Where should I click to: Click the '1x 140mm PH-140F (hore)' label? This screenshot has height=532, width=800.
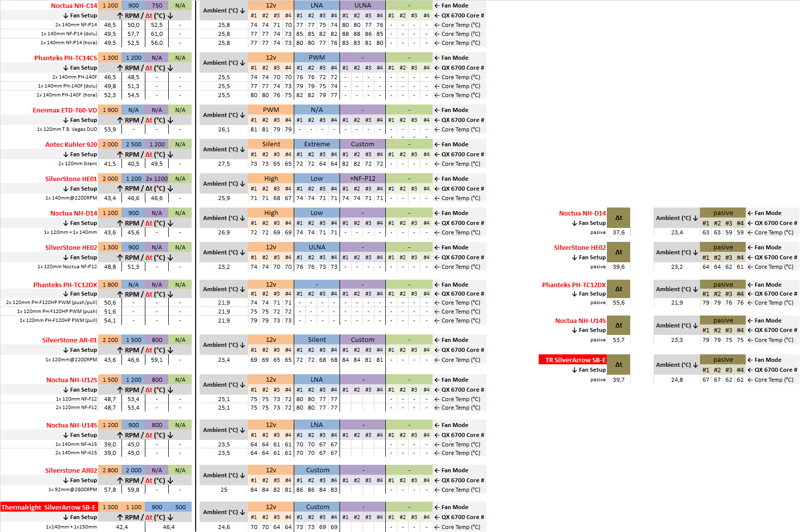coord(67,95)
